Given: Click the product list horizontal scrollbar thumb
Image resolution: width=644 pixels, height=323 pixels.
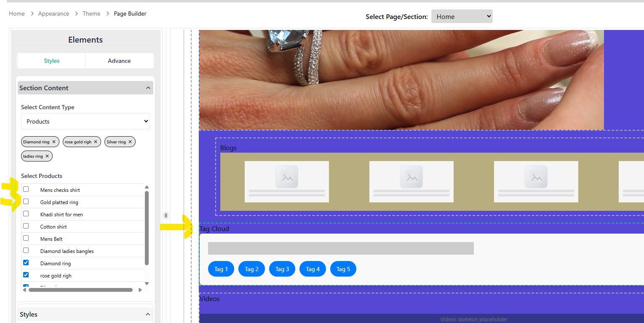Looking at the screenshot, I should pyautogui.click(x=80, y=290).
